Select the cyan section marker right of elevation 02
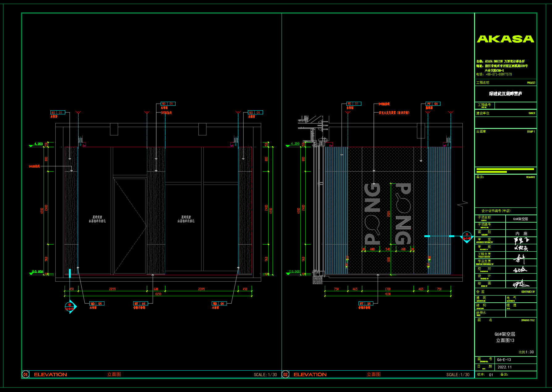 pyautogui.click(x=467, y=237)
